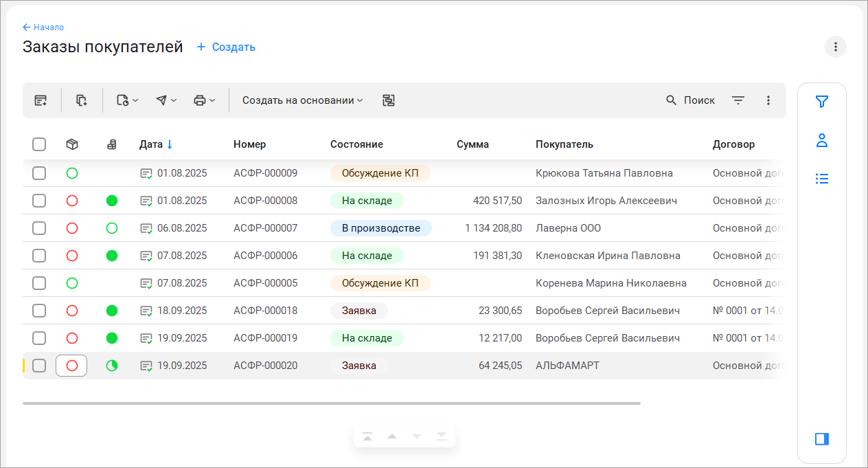This screenshot has width=868, height=468.
Task: Tick the select-all header checkbox
Action: pos(39,144)
